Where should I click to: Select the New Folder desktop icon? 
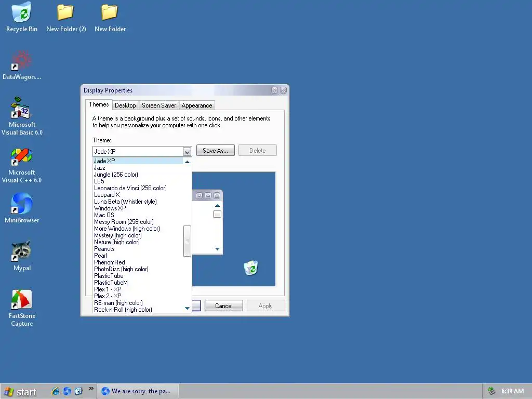[110, 17]
